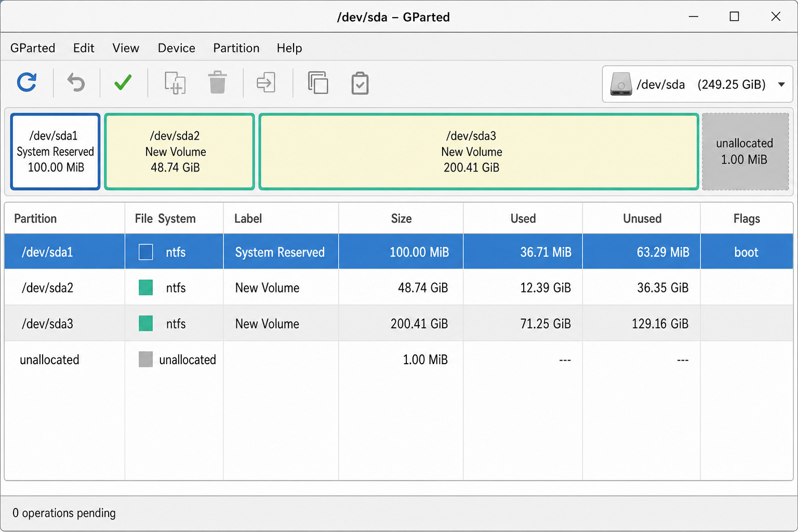
Task: Select /dev/sda2 block in disk map
Action: [x=179, y=151]
